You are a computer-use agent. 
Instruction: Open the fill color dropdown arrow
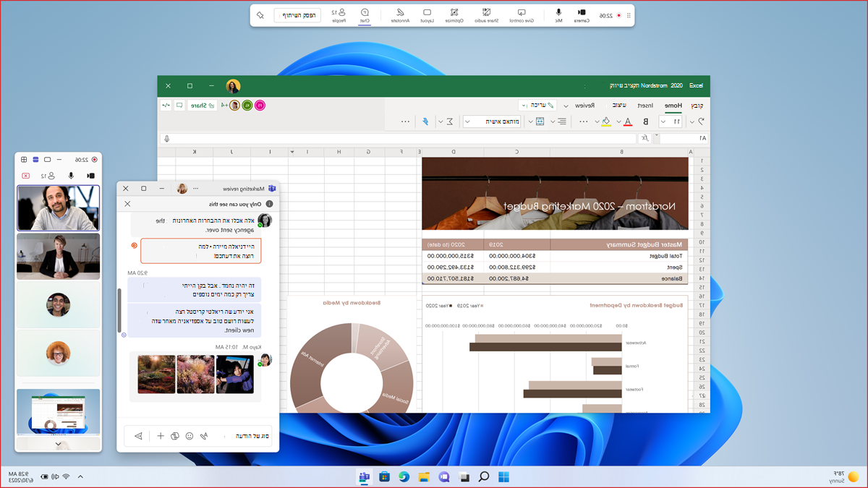pyautogui.click(x=597, y=121)
